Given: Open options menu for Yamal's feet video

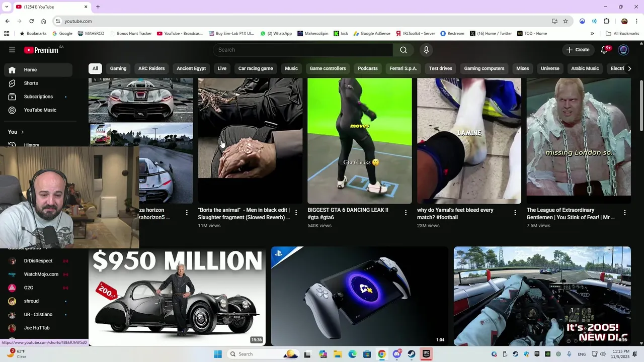Looking at the screenshot, I should click(515, 213).
